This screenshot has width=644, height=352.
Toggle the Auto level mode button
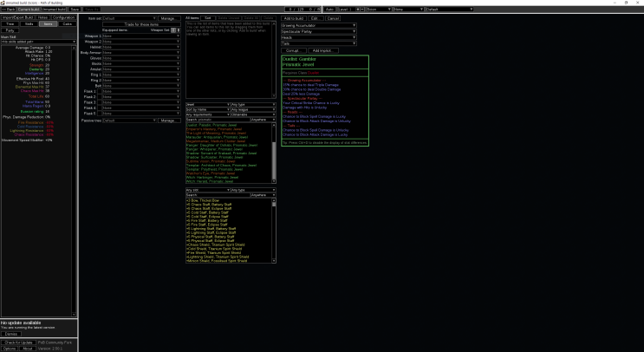click(x=330, y=9)
